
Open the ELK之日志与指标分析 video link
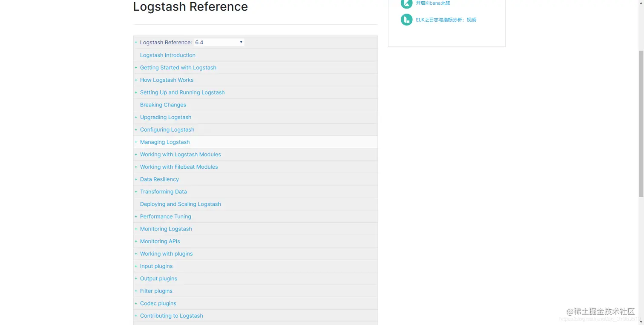[x=446, y=20]
